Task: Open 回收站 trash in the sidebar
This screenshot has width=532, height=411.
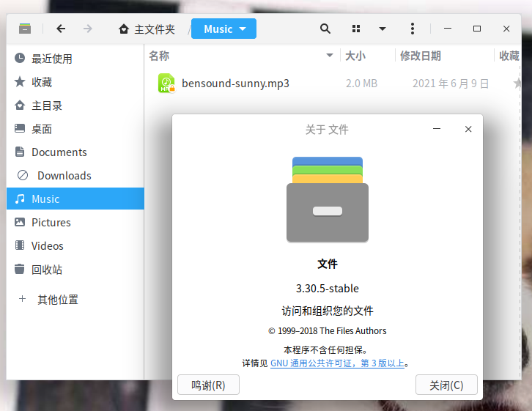Action: click(75, 270)
